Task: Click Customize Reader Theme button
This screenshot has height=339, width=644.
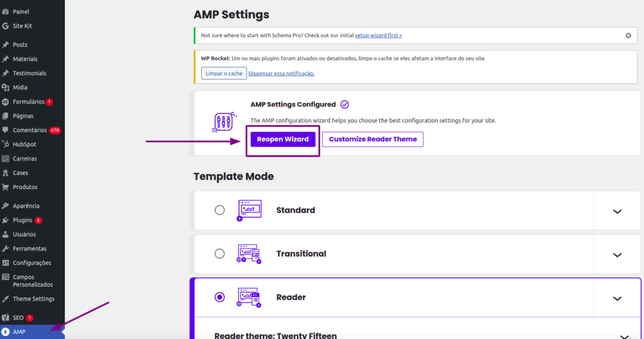Action: pyautogui.click(x=372, y=139)
